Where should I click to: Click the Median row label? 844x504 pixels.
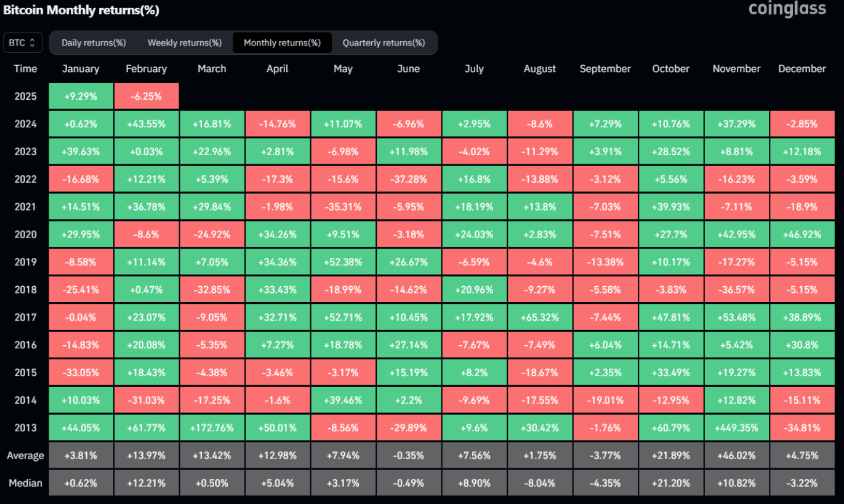click(25, 483)
